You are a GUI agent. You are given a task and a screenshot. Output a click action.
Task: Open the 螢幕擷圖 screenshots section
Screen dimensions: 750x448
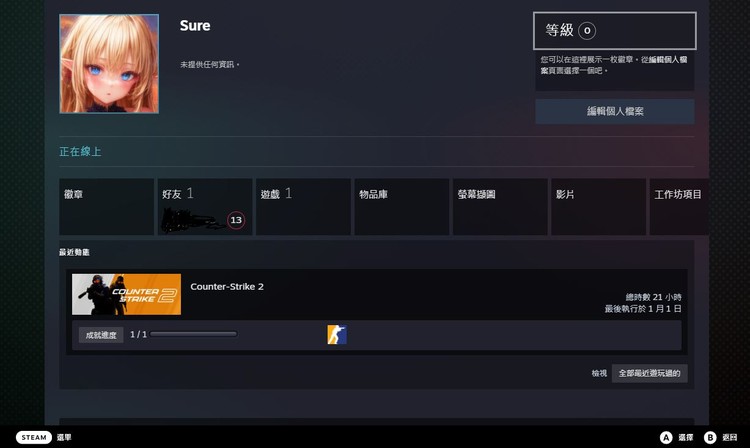[499, 206]
